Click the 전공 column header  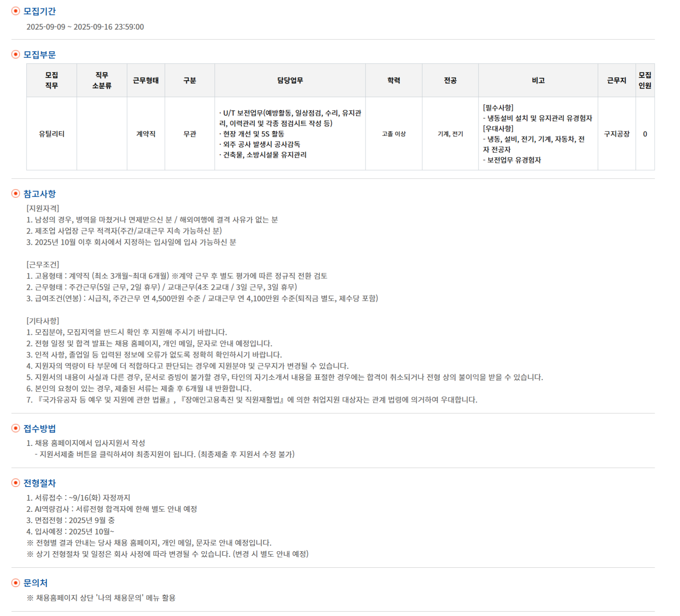tap(450, 80)
